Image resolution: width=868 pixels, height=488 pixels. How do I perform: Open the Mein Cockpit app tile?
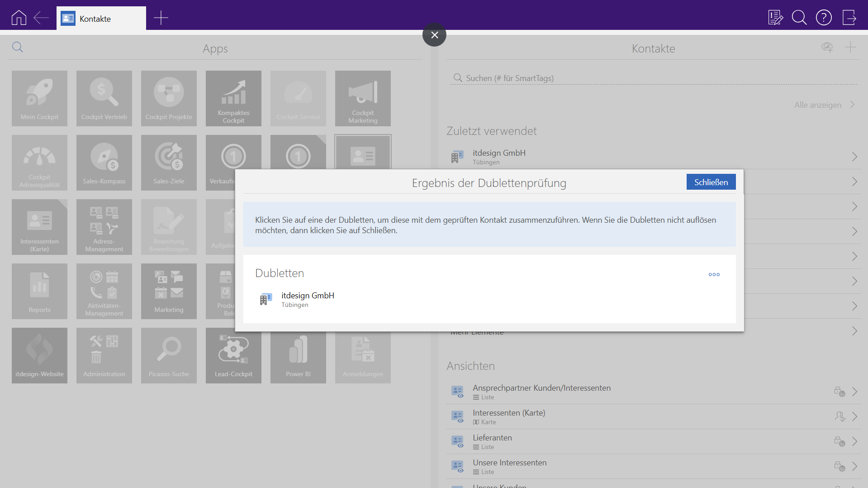coord(39,98)
